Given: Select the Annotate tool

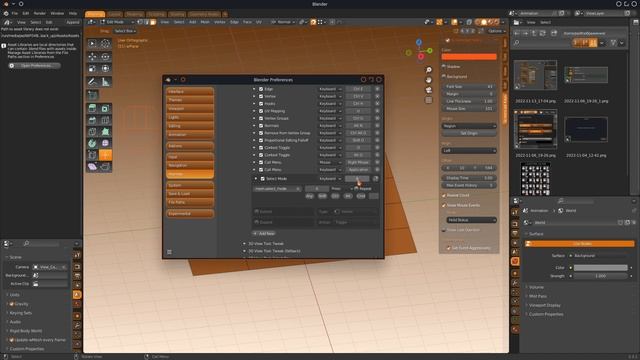Looking at the screenshot, I should (93, 82).
